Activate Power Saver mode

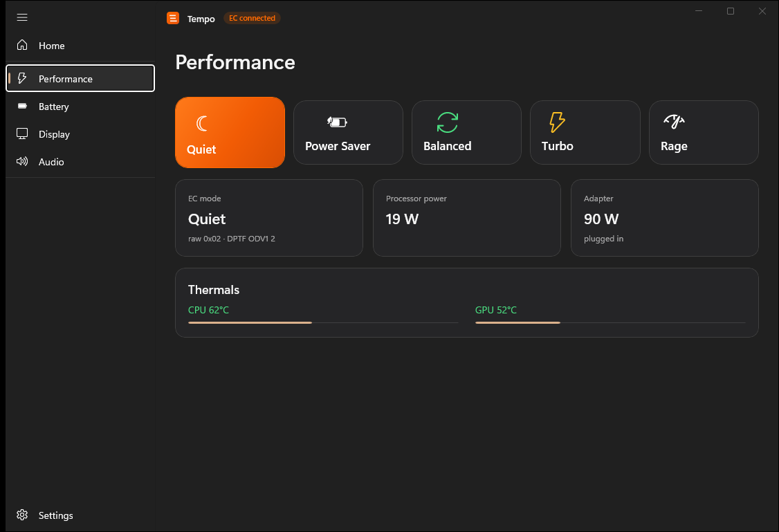pos(348,132)
